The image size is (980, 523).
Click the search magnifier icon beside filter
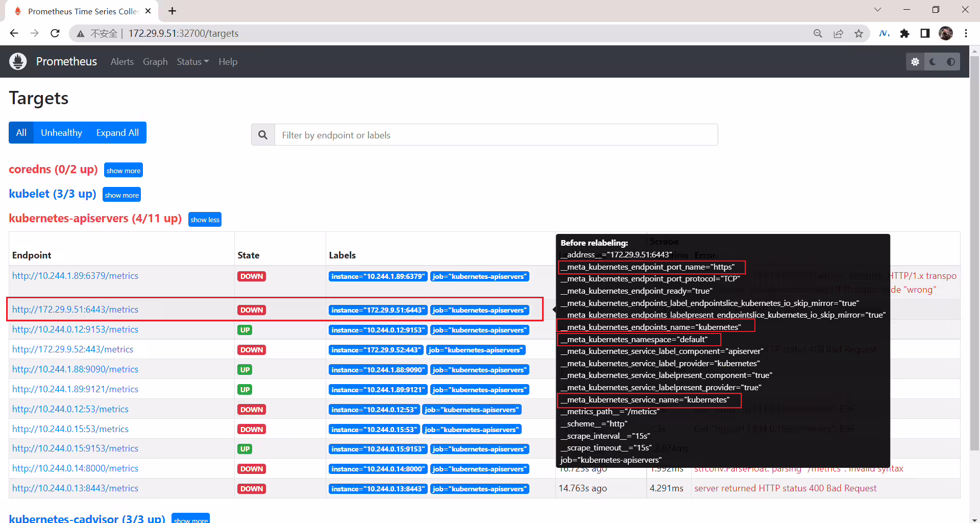[x=263, y=135]
